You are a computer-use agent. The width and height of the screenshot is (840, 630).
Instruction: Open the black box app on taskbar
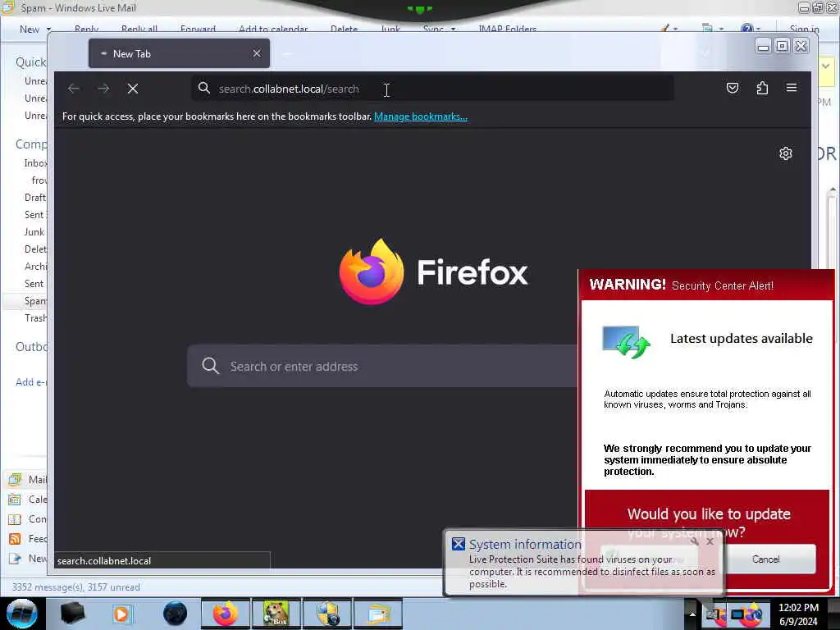72,614
